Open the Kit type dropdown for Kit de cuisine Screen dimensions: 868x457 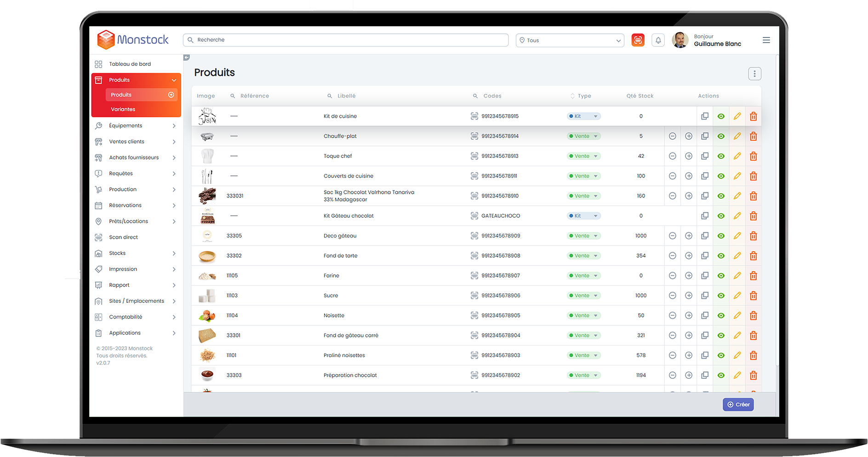[x=583, y=116]
